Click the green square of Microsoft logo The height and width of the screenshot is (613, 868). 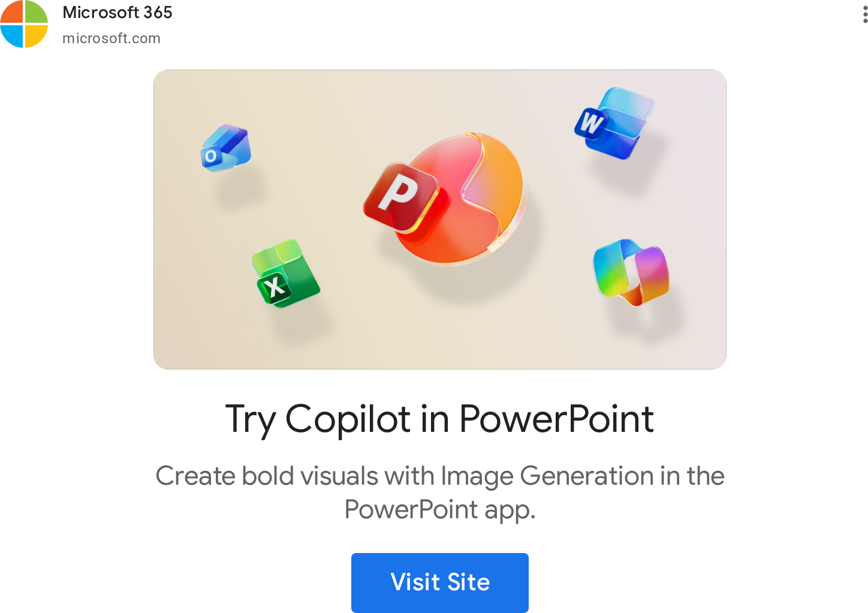[37, 11]
